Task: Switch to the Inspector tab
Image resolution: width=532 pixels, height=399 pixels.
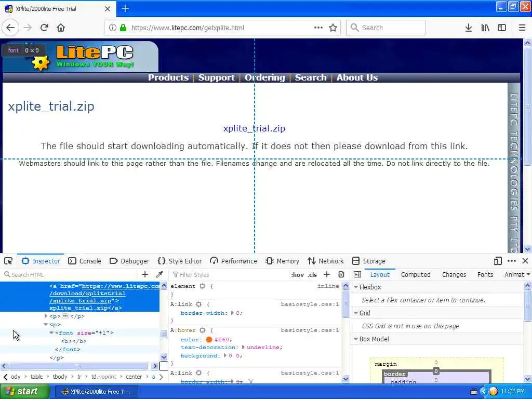Action: 41,261
